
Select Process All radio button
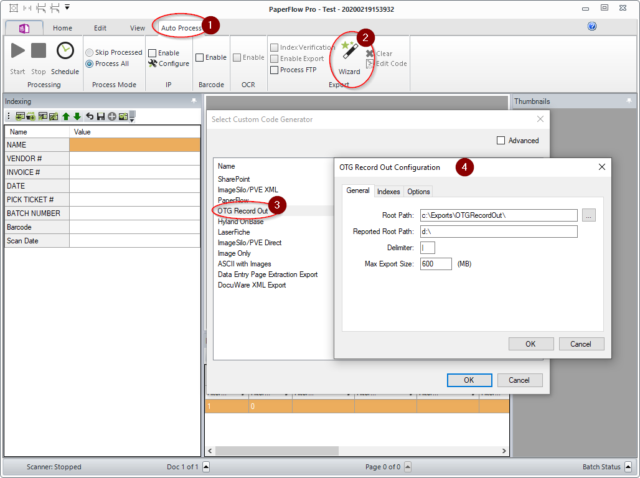click(x=89, y=64)
